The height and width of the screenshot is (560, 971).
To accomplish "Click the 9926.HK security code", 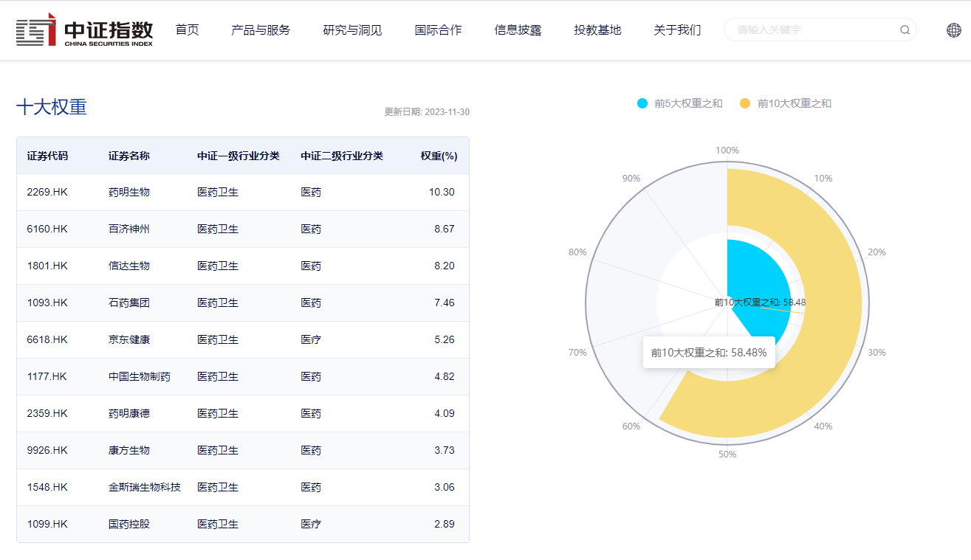I will click(x=47, y=450).
